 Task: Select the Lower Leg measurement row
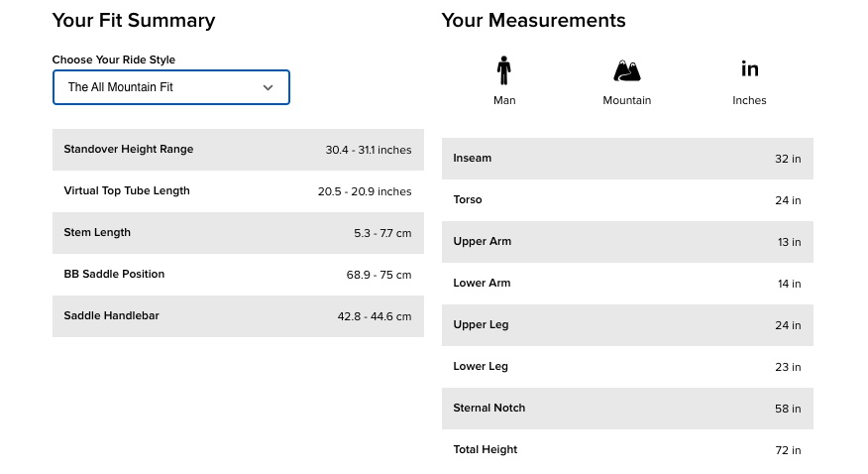click(x=627, y=367)
